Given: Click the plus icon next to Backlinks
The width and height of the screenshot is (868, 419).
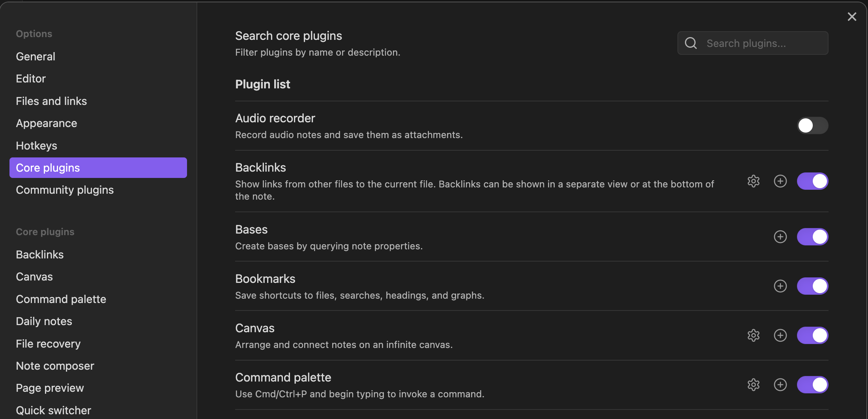Looking at the screenshot, I should point(780,181).
